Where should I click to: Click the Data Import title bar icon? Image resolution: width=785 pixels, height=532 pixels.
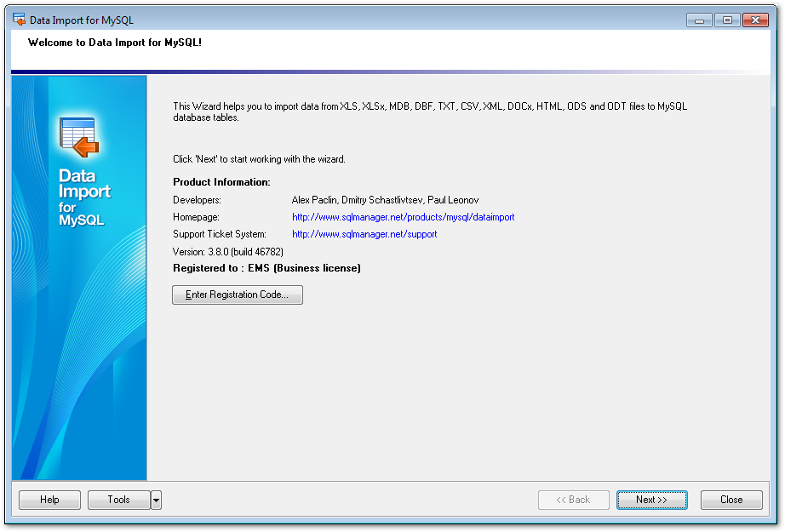[x=19, y=20]
